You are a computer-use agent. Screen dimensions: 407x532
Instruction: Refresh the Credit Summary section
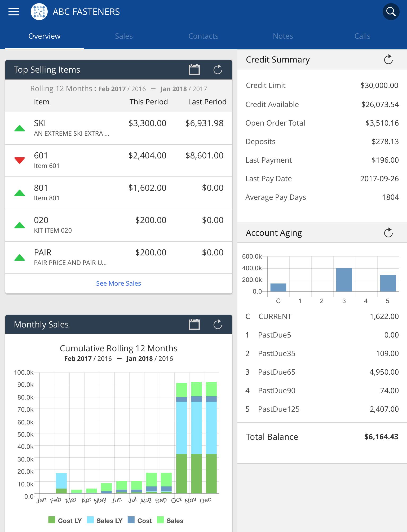click(388, 60)
